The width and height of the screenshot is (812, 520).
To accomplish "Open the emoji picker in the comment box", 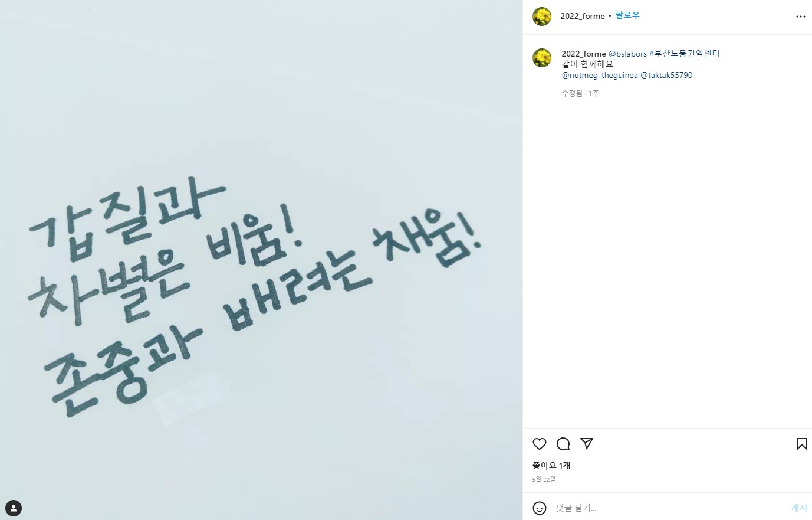I will pos(540,508).
